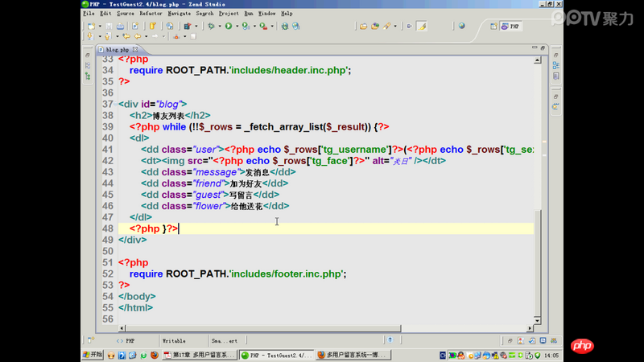Image resolution: width=644 pixels, height=362 pixels.
Task: Click the New file icon in toolbar
Action: tap(89, 26)
